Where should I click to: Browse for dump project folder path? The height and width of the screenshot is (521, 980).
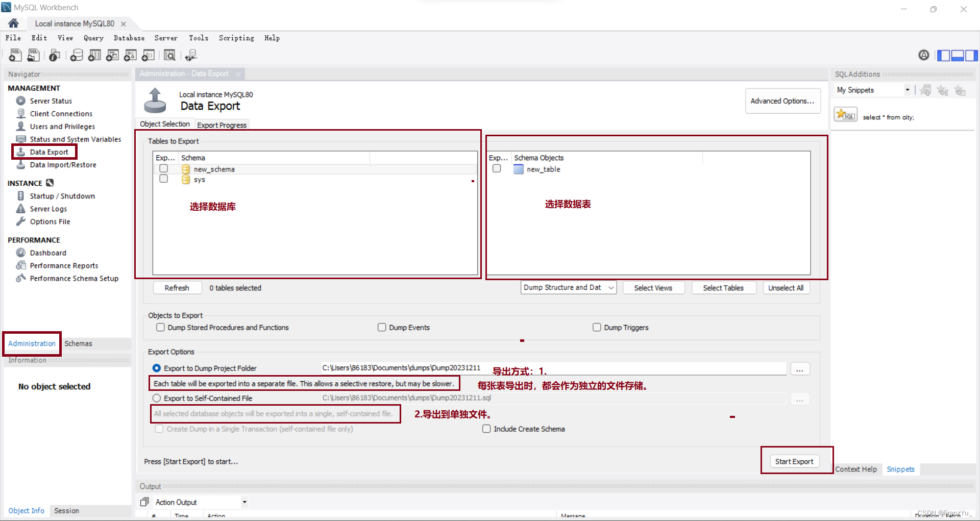point(800,369)
